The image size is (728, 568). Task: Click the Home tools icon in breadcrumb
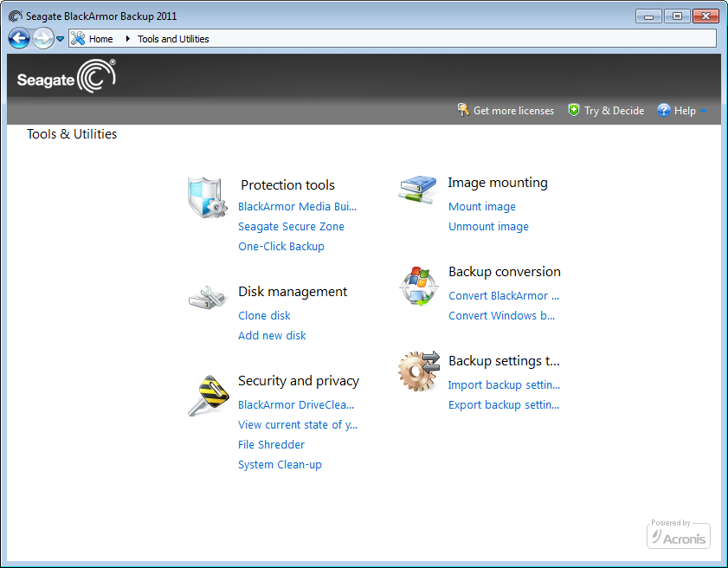[x=78, y=39]
